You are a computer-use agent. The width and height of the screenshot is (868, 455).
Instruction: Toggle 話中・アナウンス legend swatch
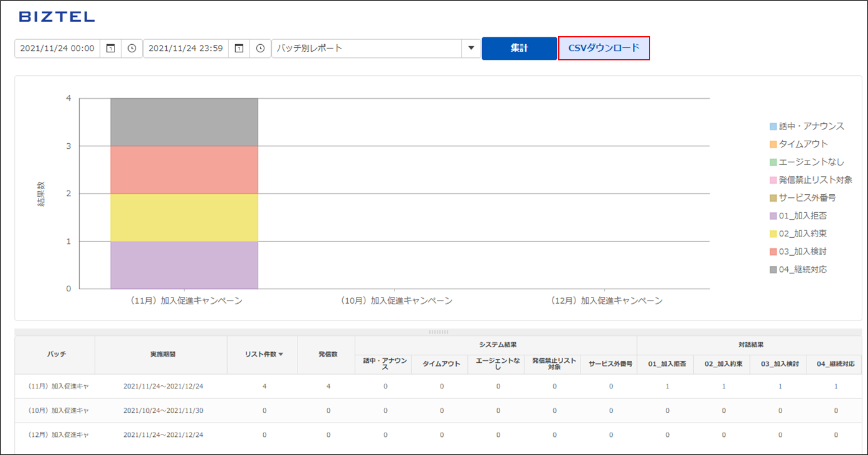point(773,126)
